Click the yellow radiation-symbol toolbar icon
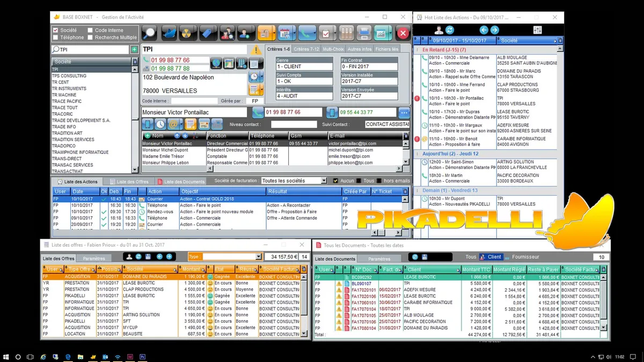 (x=188, y=33)
